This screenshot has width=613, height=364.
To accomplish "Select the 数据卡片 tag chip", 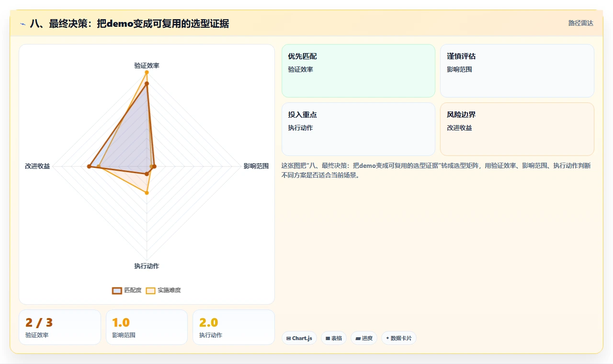I will [399, 338].
